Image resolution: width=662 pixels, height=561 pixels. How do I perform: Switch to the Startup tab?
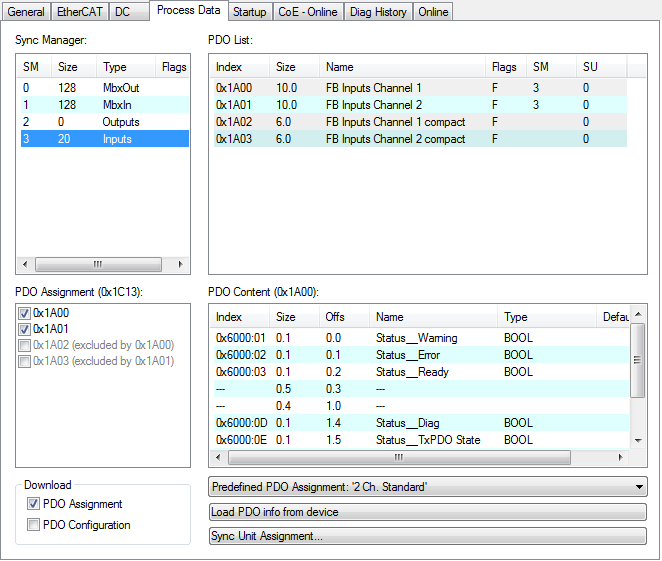point(250,12)
